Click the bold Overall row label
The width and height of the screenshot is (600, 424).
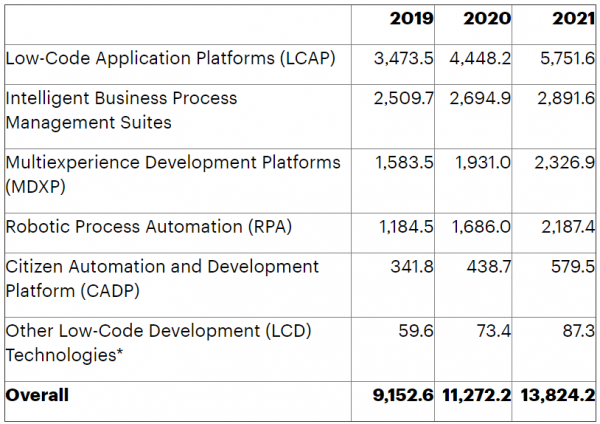coord(37,395)
